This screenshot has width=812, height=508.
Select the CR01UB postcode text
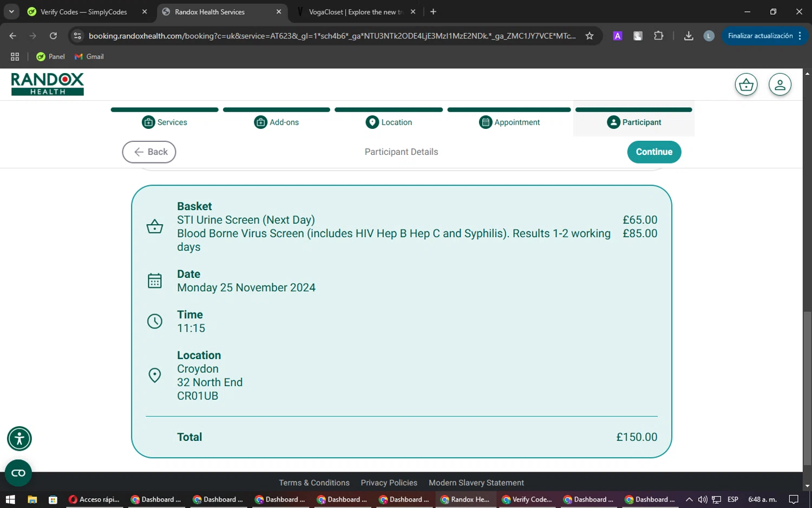(x=198, y=396)
